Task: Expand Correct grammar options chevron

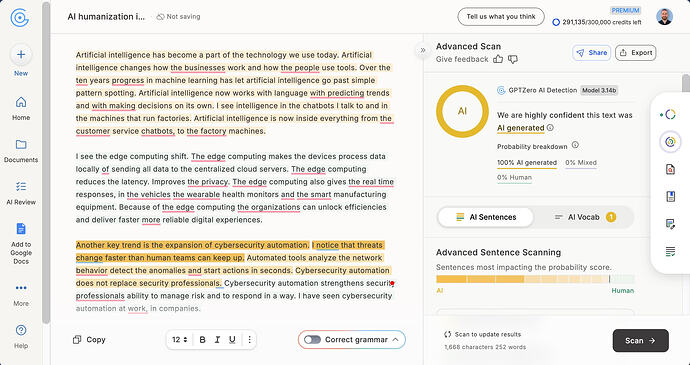Action: [x=395, y=339]
